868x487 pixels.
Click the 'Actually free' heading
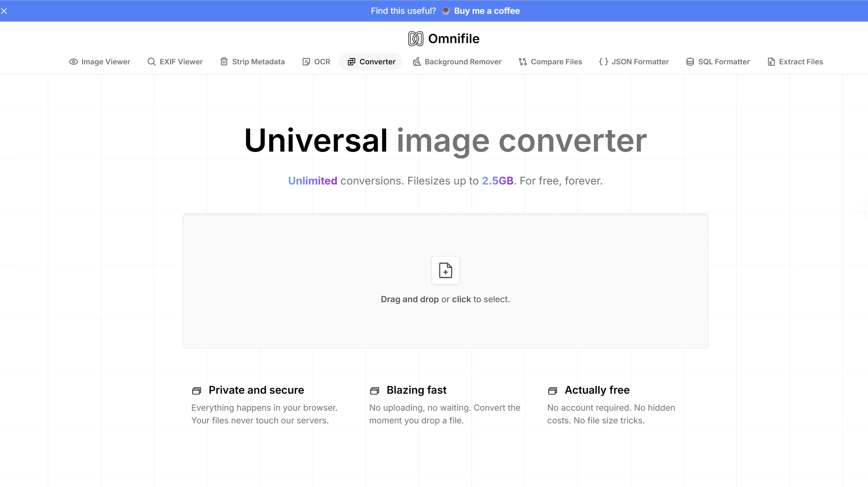pyautogui.click(x=597, y=390)
